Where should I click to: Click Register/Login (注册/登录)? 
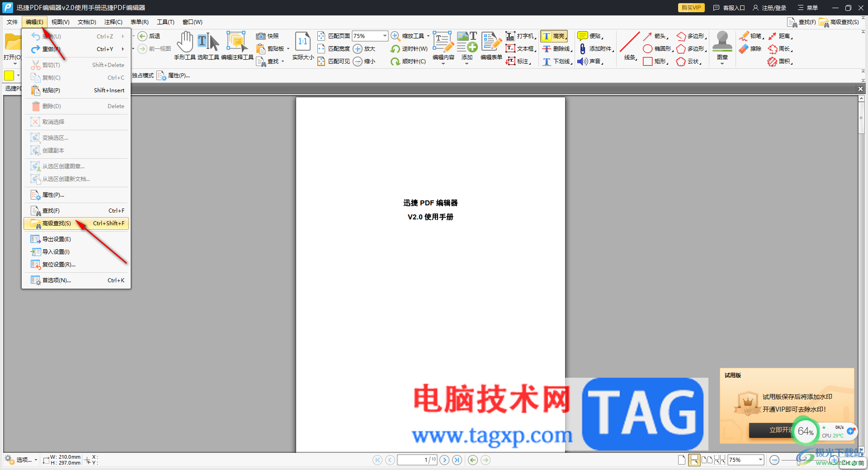point(769,8)
